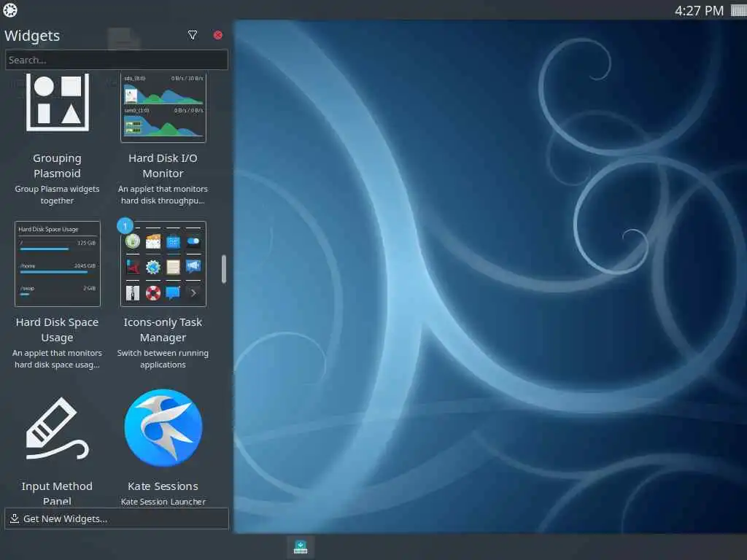Click the Kate Session Launcher description
The height and width of the screenshot is (560, 747).
pos(163,502)
